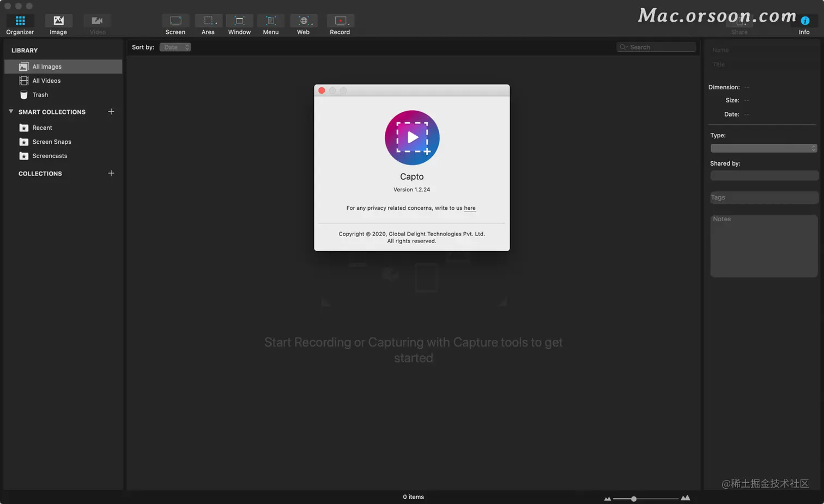Click into the Notes text area

(764, 246)
